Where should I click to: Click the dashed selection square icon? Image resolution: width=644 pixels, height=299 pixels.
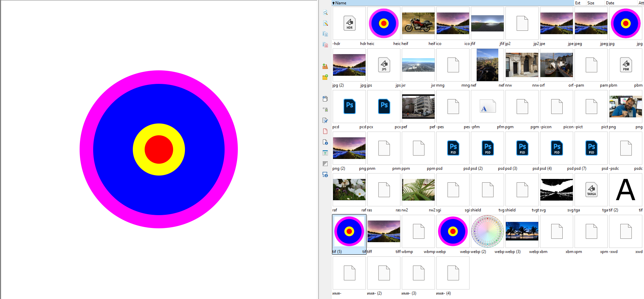[x=325, y=164]
